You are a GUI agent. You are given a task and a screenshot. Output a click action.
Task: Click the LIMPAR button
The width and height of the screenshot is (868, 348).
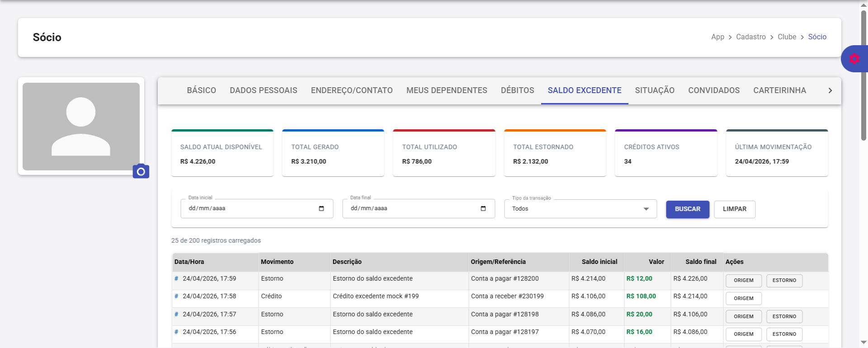735,209
